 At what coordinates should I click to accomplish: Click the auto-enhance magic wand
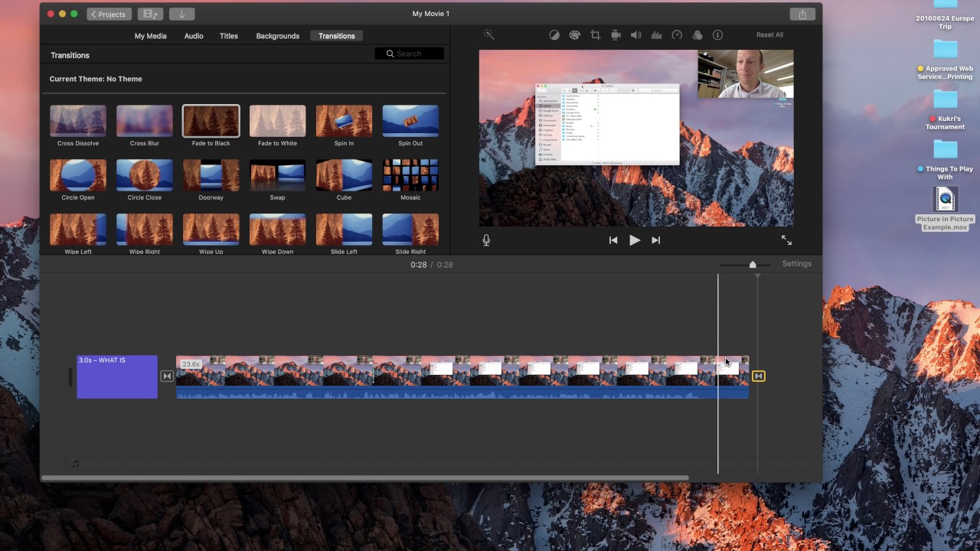(488, 34)
